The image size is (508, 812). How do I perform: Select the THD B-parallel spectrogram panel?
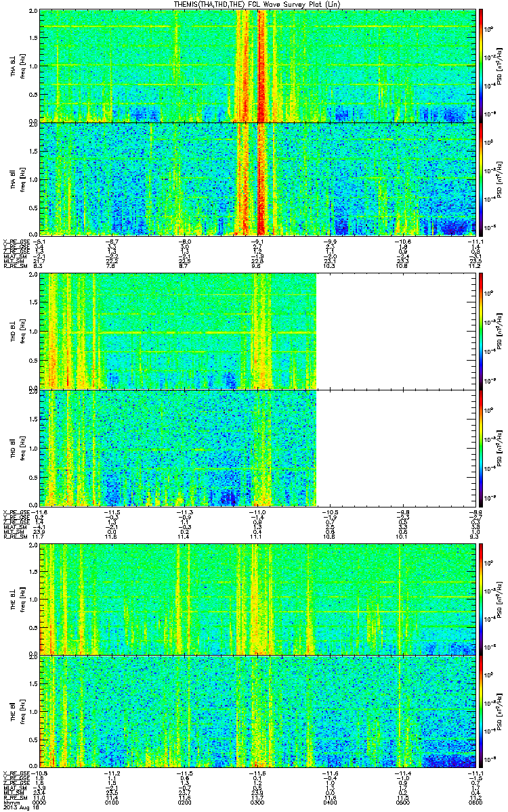(x=257, y=447)
